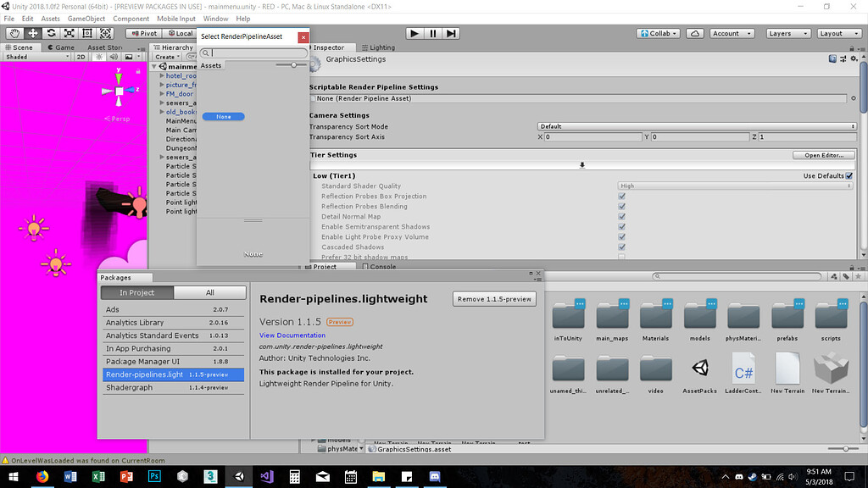Viewport: 868px width, 488px height.
Task: Select None in RenderPipelineAsset picker
Action: tap(224, 117)
